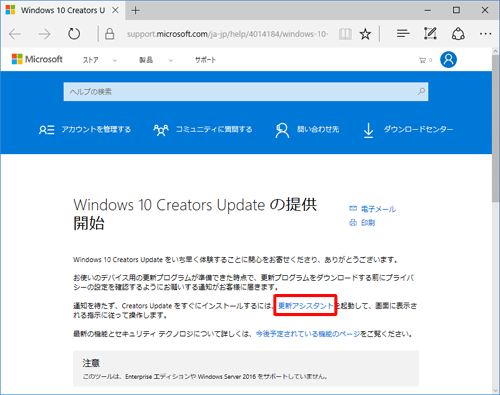Open Reading view book icon
Screen dimensions: 500x395
coord(345,34)
